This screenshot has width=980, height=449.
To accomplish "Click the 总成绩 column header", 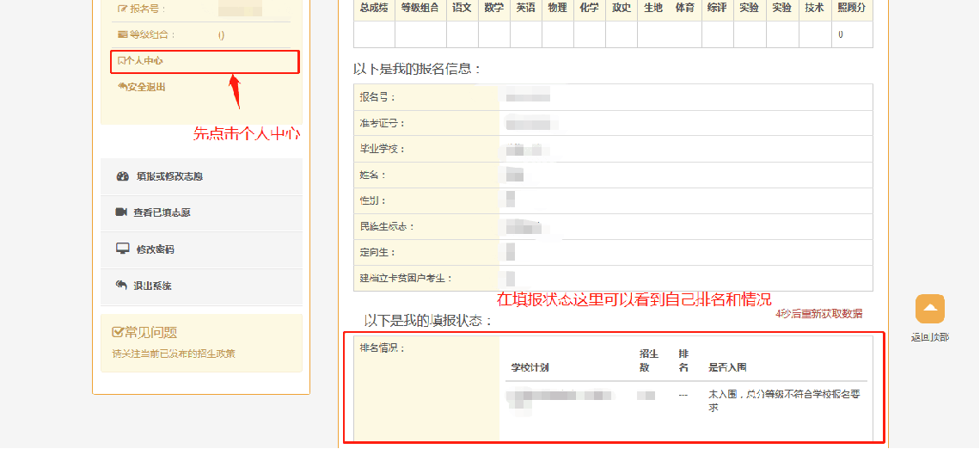I will [x=374, y=8].
